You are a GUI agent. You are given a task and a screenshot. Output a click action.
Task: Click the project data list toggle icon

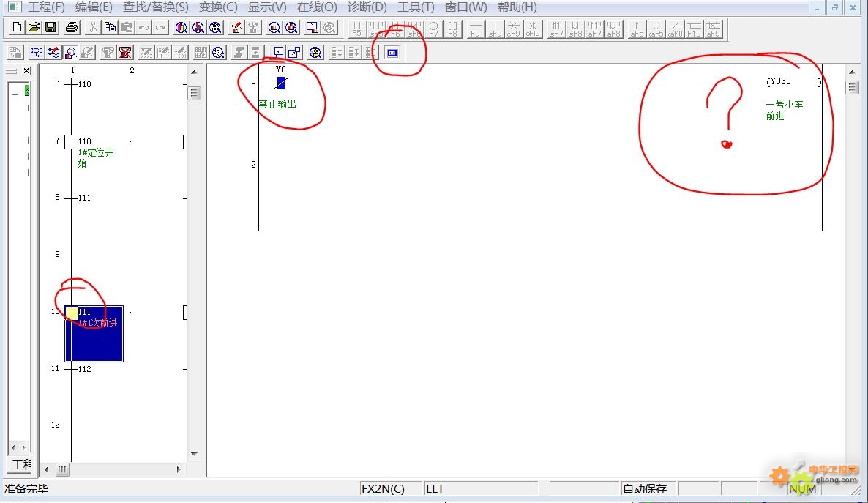pyautogui.click(x=15, y=53)
